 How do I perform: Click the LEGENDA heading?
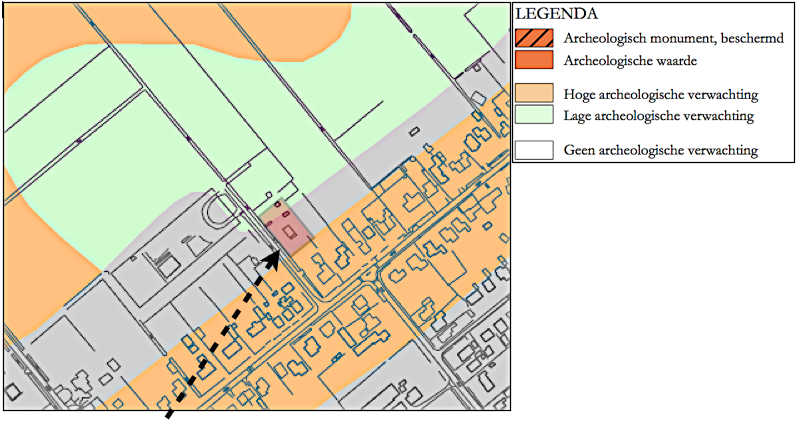[556, 14]
